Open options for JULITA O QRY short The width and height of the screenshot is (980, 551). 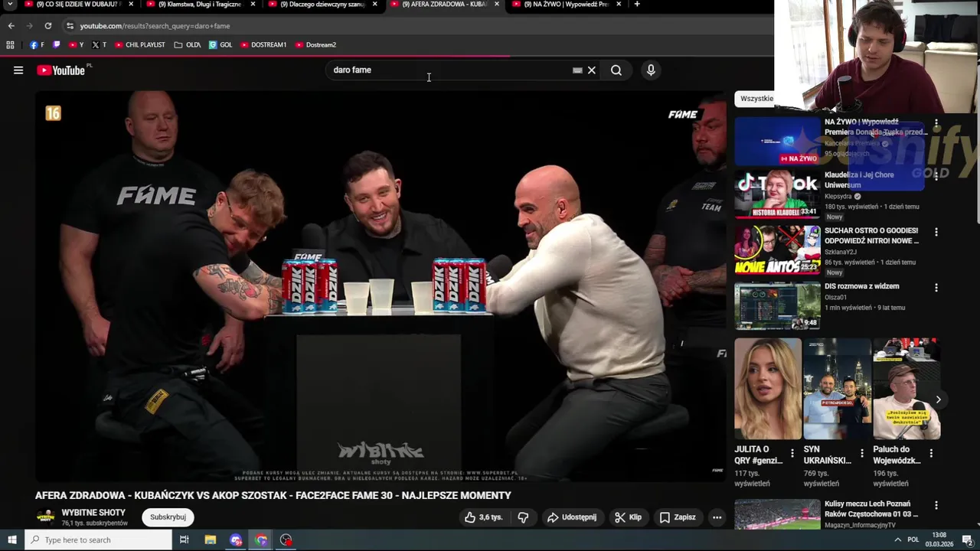click(x=793, y=454)
